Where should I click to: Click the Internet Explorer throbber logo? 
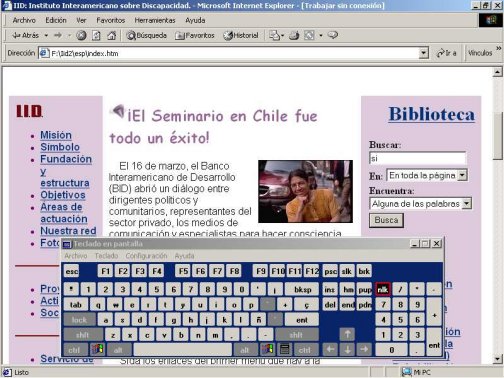pyautogui.click(x=490, y=20)
